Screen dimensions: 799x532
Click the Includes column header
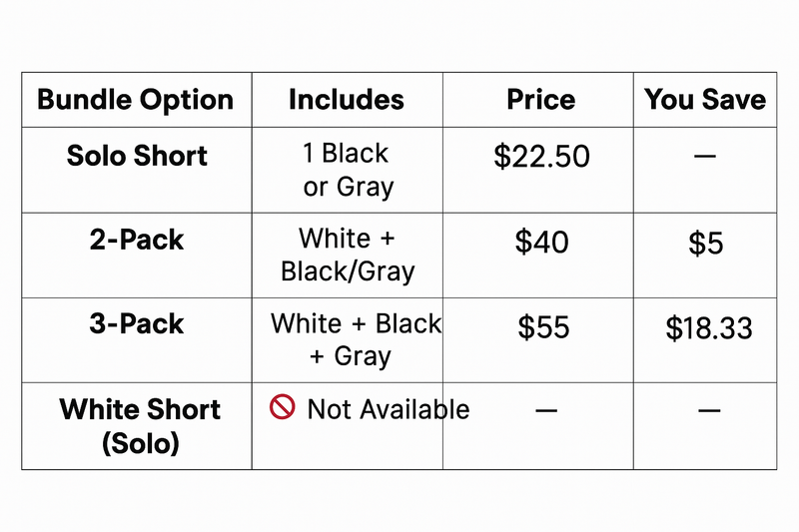click(347, 100)
